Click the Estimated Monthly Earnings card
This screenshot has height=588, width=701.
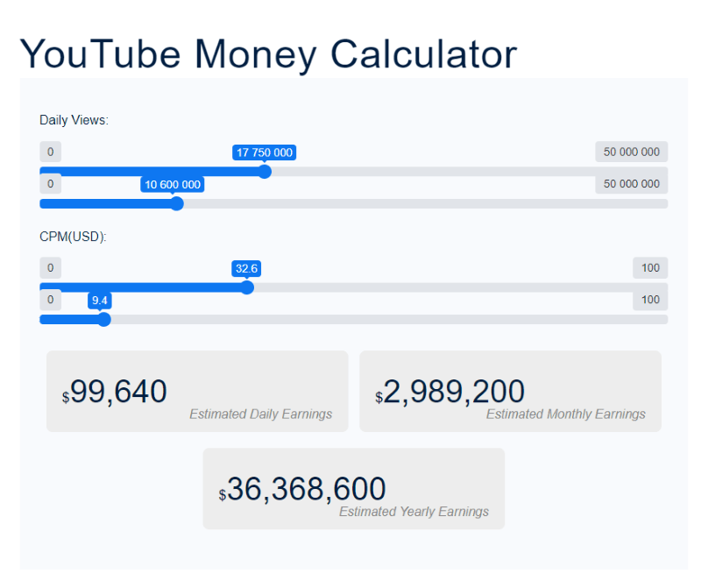510,391
